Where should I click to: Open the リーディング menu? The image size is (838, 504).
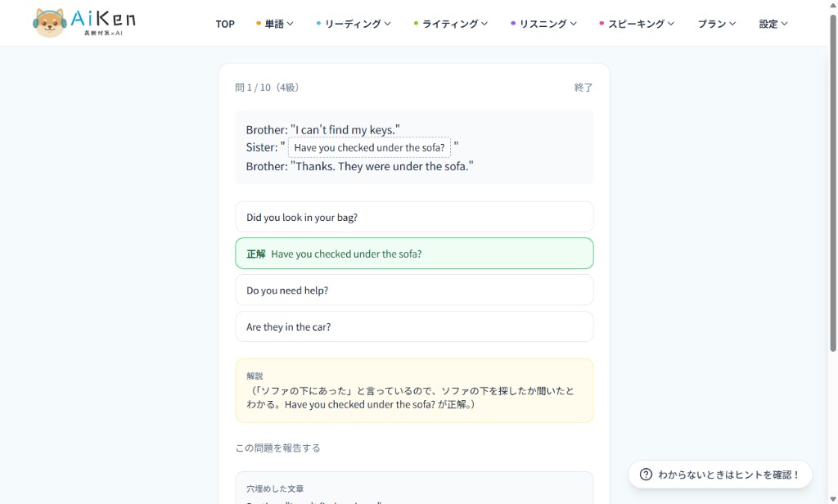pyautogui.click(x=354, y=24)
